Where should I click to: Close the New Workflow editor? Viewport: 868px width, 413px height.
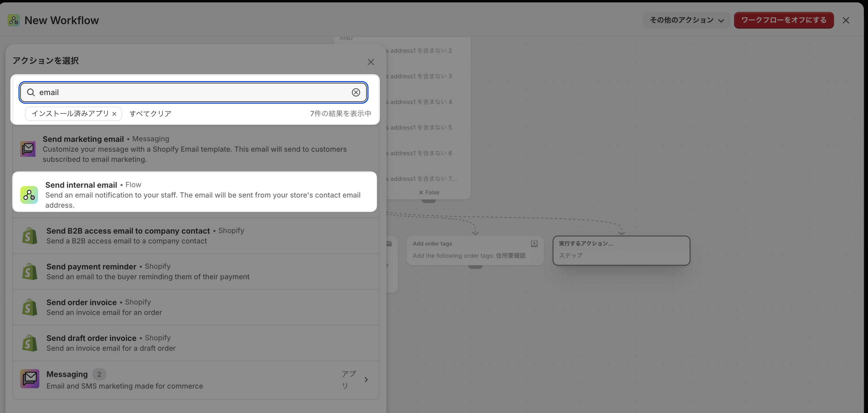pyautogui.click(x=846, y=20)
